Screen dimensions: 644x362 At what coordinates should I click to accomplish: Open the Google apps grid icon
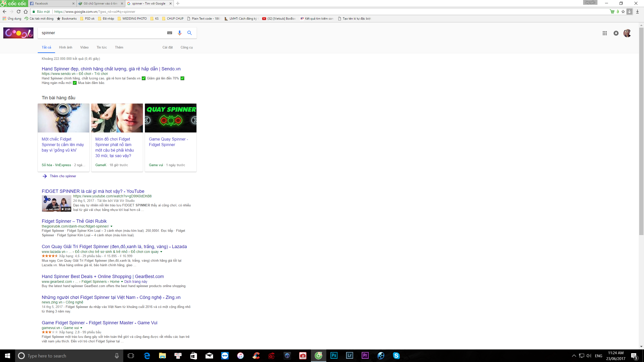pos(605,33)
